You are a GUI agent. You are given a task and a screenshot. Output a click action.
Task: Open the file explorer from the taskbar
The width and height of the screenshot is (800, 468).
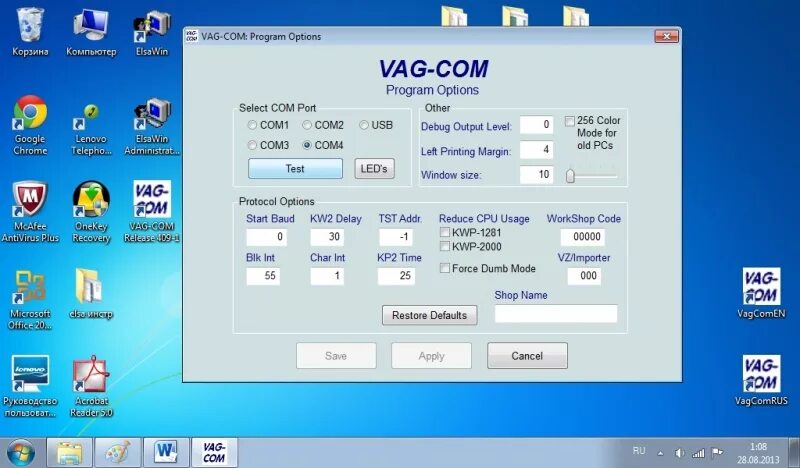pos(69,453)
